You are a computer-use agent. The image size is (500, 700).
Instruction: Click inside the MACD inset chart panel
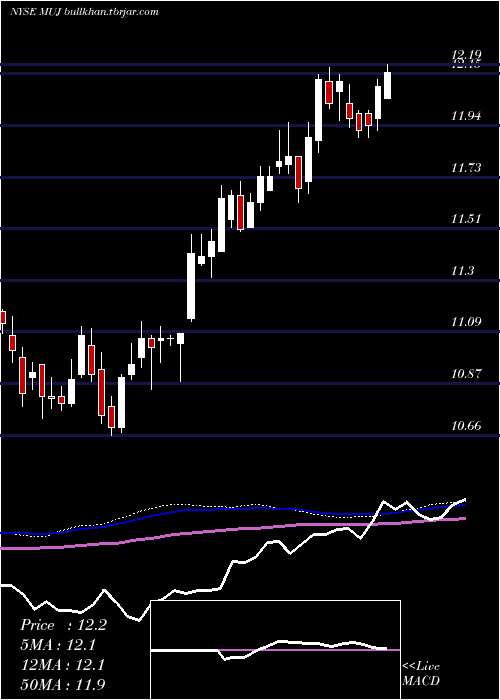point(275,650)
